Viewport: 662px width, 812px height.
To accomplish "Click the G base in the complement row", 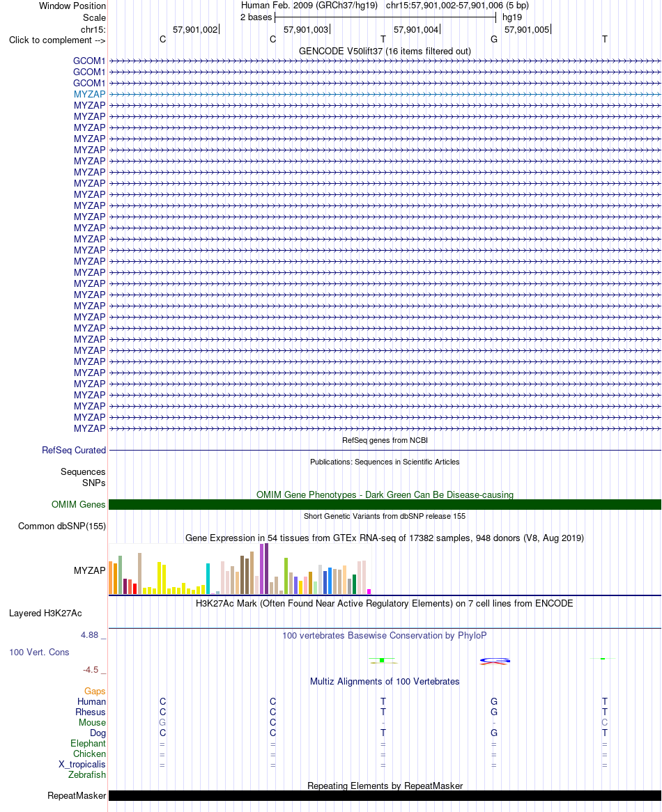I will pos(493,40).
